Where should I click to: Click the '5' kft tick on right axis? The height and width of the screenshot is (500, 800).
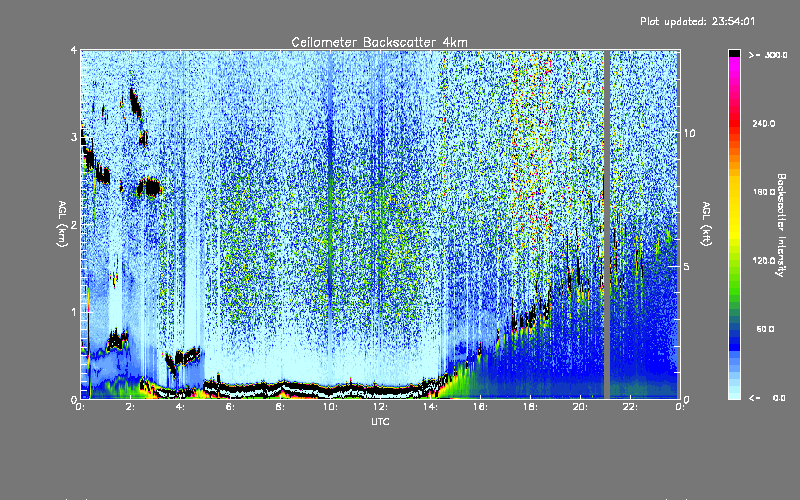pos(686,266)
